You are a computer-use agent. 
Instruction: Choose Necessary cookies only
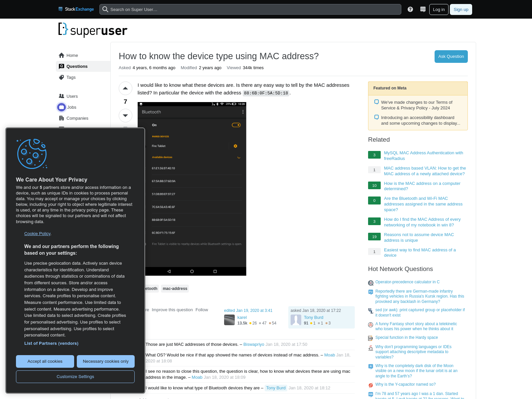tap(106, 361)
